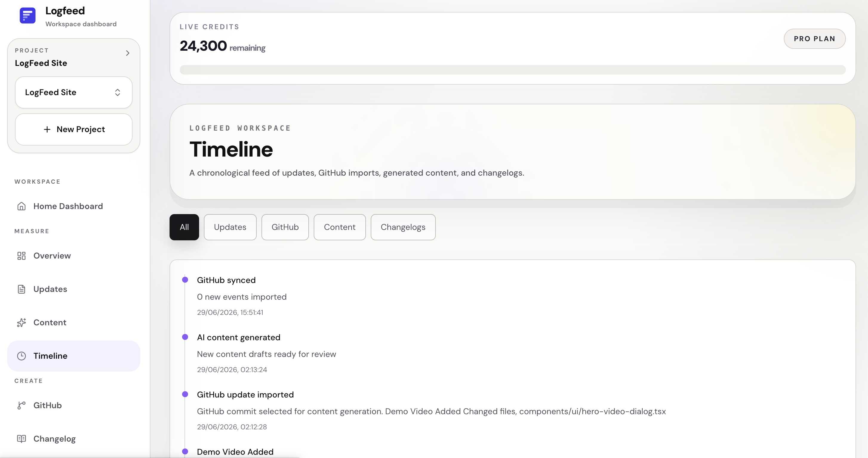Open the Demo Video Added entry
Screen dimensions: 868x458
pyautogui.click(x=235, y=452)
